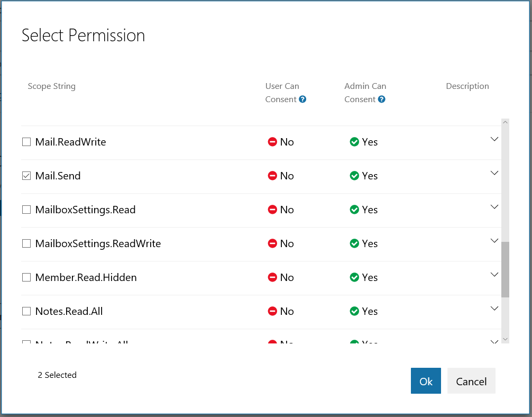Viewport: 532px width, 417px height.
Task: Click red No icon for MailboxSettings.Read
Action: [x=272, y=210]
